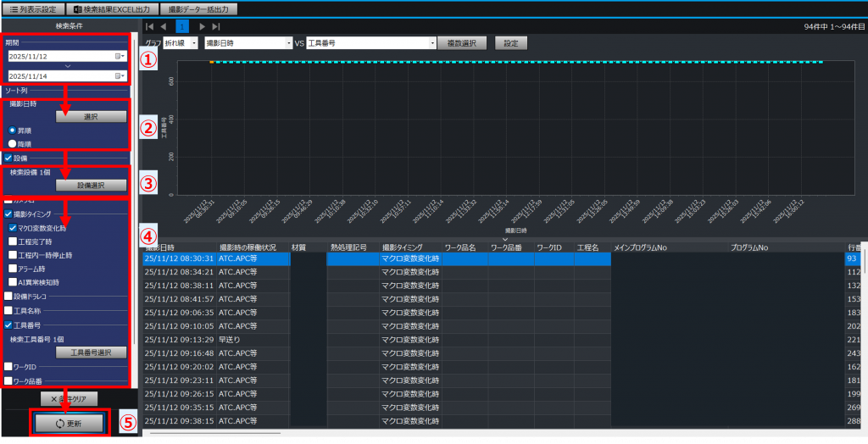Go to previous results page

click(164, 27)
